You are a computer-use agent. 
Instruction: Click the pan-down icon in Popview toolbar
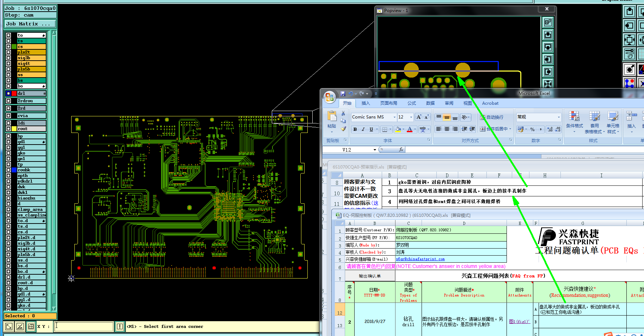[x=548, y=47]
